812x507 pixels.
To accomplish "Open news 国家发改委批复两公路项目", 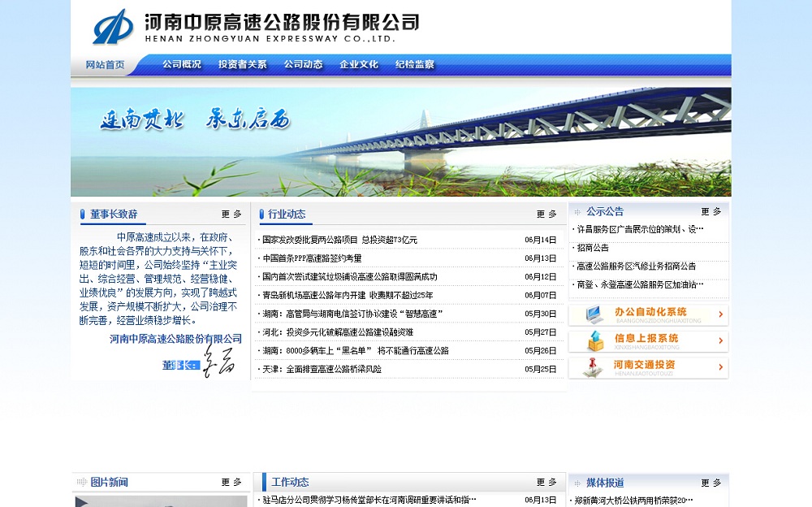I will pyautogui.click(x=339, y=240).
